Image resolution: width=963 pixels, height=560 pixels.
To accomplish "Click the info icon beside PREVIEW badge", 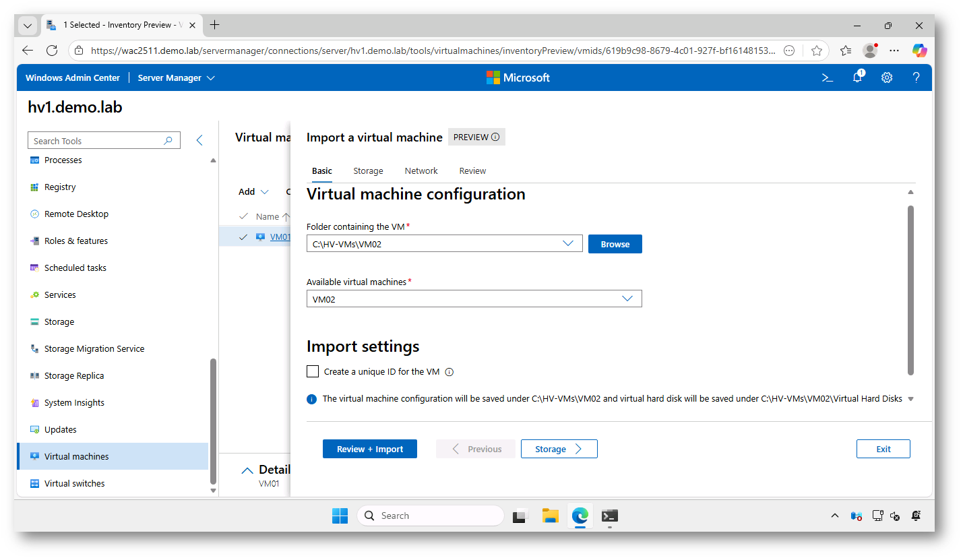I will tap(495, 137).
